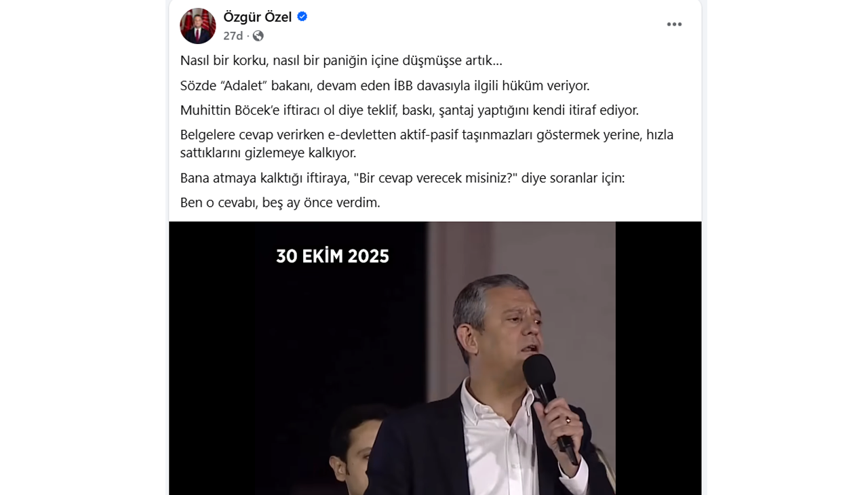The width and height of the screenshot is (868, 495).
Task: Click the line 'Ben o cevabı, beş ay önce verdim.'
Action: coord(280,202)
